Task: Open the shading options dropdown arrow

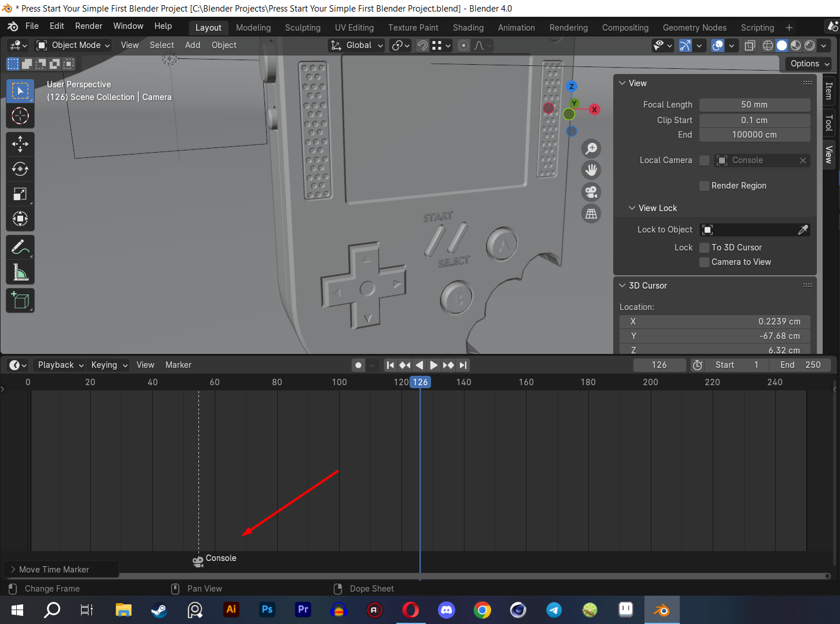Action: 823,45
